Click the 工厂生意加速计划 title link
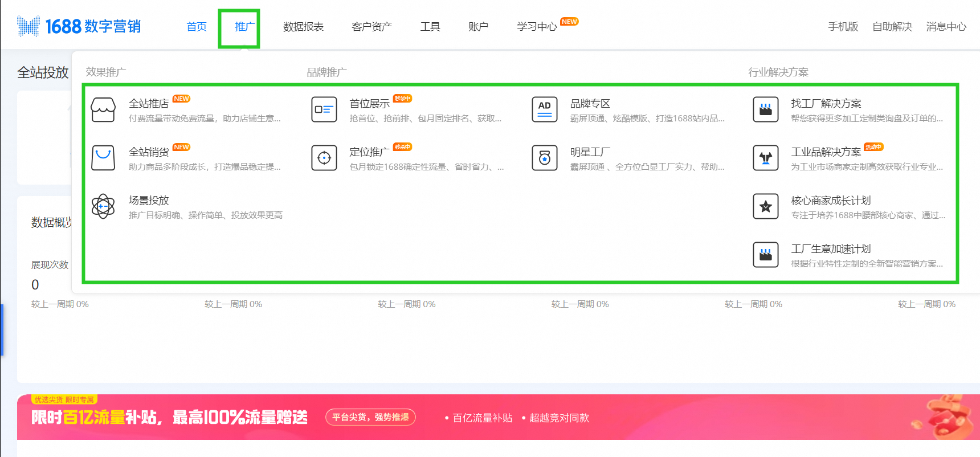The height and width of the screenshot is (457, 980). [831, 249]
